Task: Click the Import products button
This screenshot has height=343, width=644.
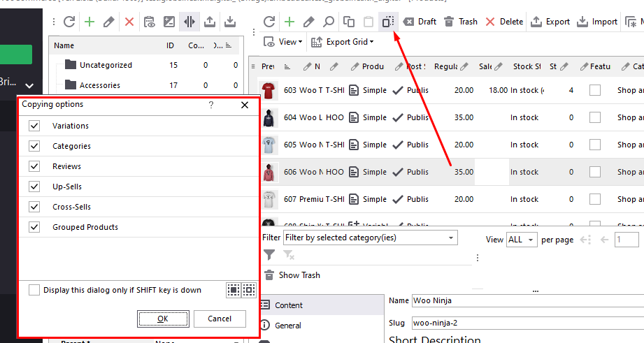Action: click(x=597, y=22)
